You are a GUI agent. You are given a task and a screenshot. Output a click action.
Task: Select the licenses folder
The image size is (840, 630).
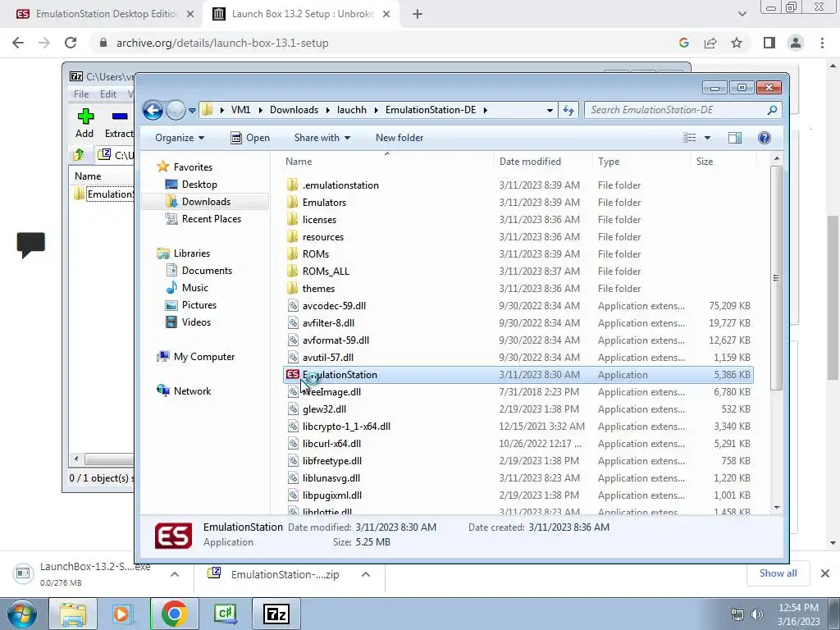click(319, 220)
